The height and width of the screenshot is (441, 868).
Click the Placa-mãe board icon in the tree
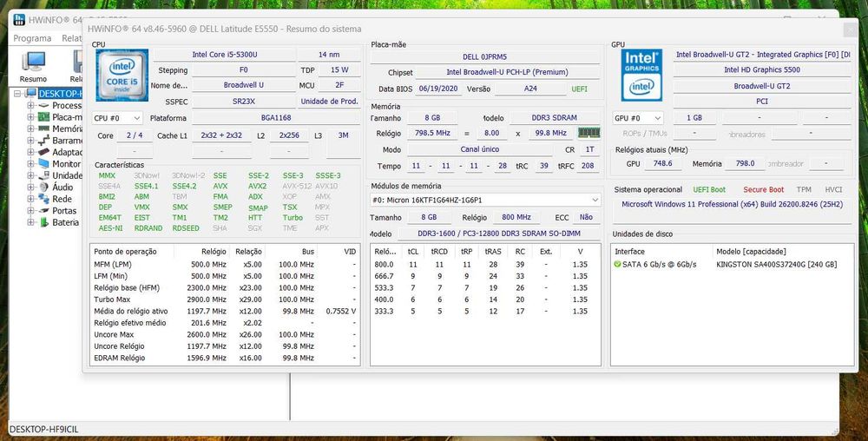coord(43,116)
